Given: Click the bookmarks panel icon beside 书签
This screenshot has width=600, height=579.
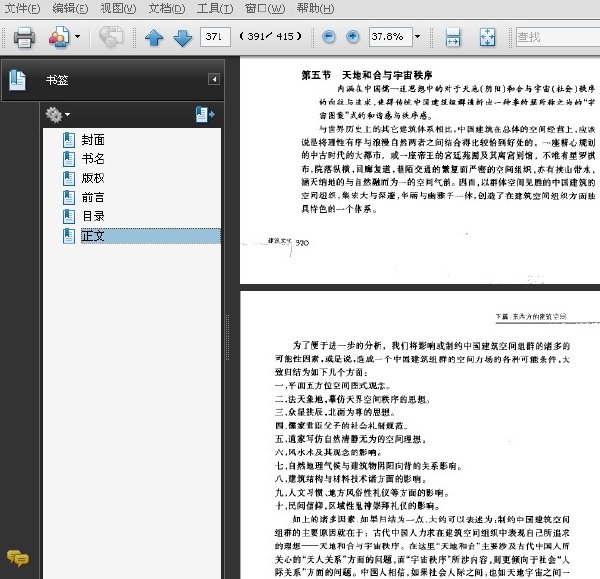Looking at the screenshot, I should click(17, 80).
